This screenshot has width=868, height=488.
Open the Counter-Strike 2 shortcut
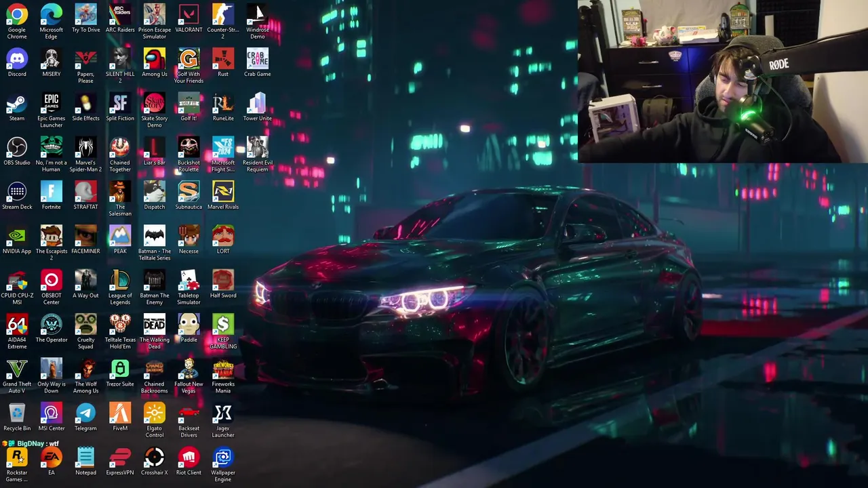coord(223,21)
